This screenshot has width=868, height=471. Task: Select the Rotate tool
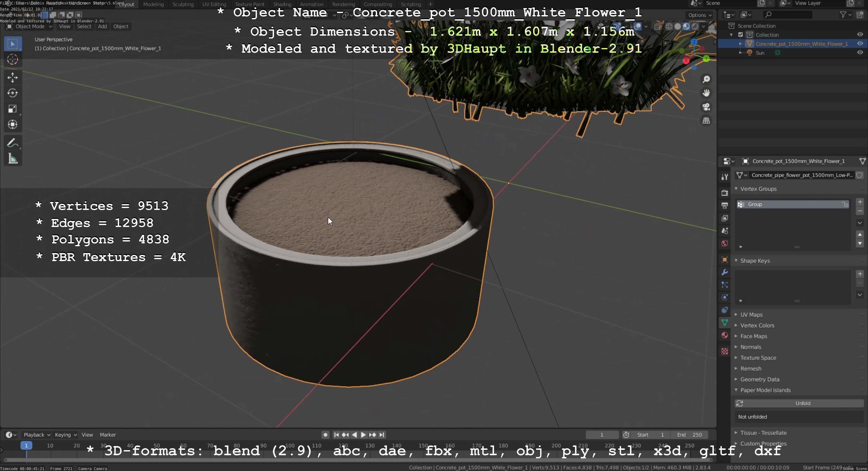click(x=13, y=93)
